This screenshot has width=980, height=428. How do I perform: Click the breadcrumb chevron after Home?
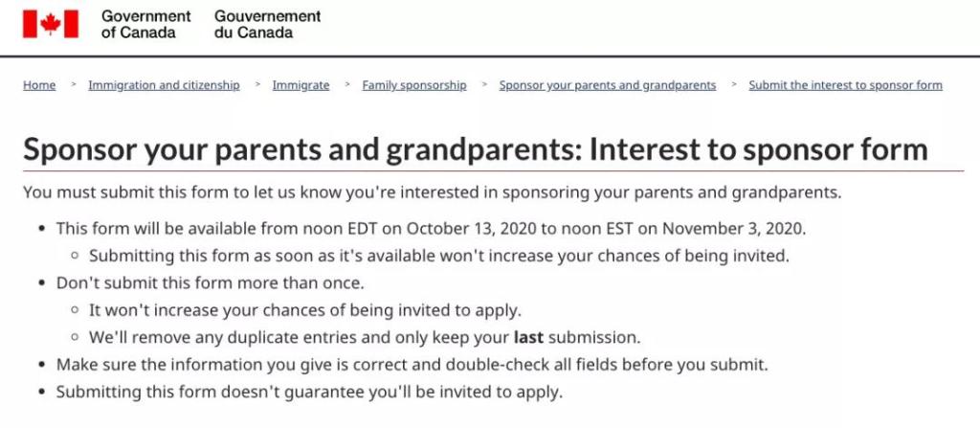pyautogui.click(x=73, y=85)
